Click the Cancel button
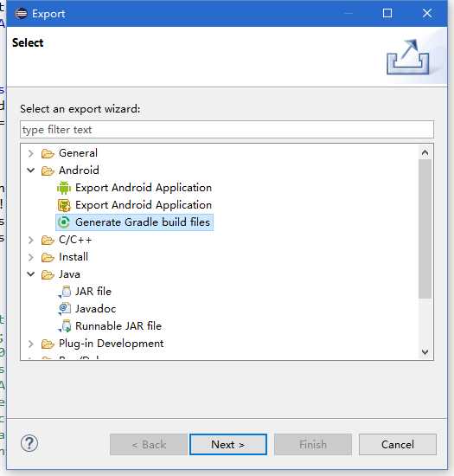This screenshot has width=454, height=476. pyautogui.click(x=398, y=445)
